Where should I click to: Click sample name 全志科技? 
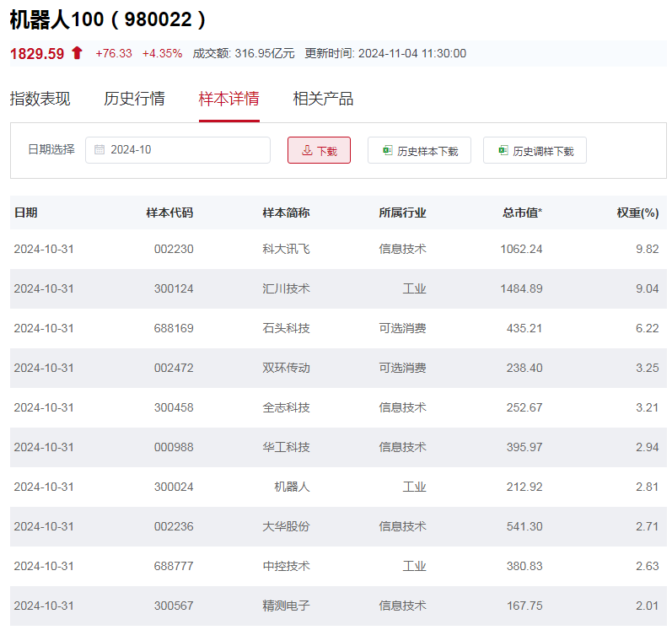(x=286, y=407)
